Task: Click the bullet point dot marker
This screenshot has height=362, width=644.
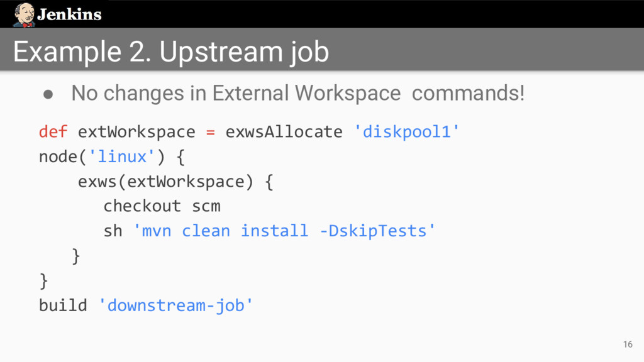Action: click(x=47, y=94)
